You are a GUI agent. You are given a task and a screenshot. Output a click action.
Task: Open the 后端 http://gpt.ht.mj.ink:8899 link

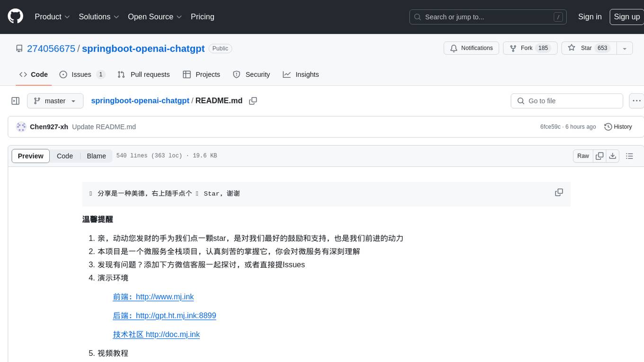tap(164, 316)
